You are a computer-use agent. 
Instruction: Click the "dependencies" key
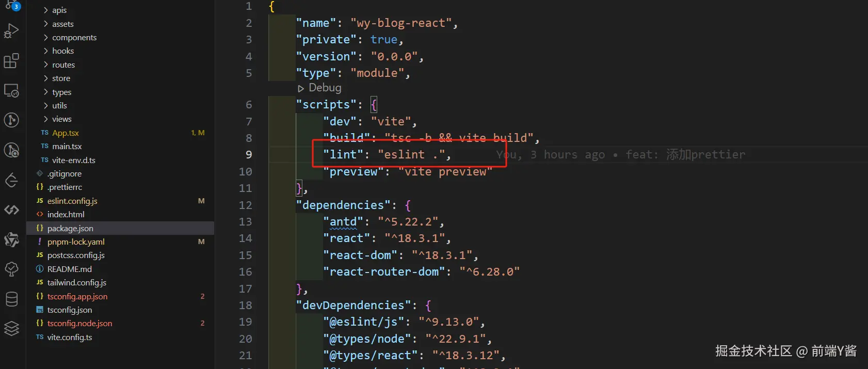pyautogui.click(x=343, y=205)
